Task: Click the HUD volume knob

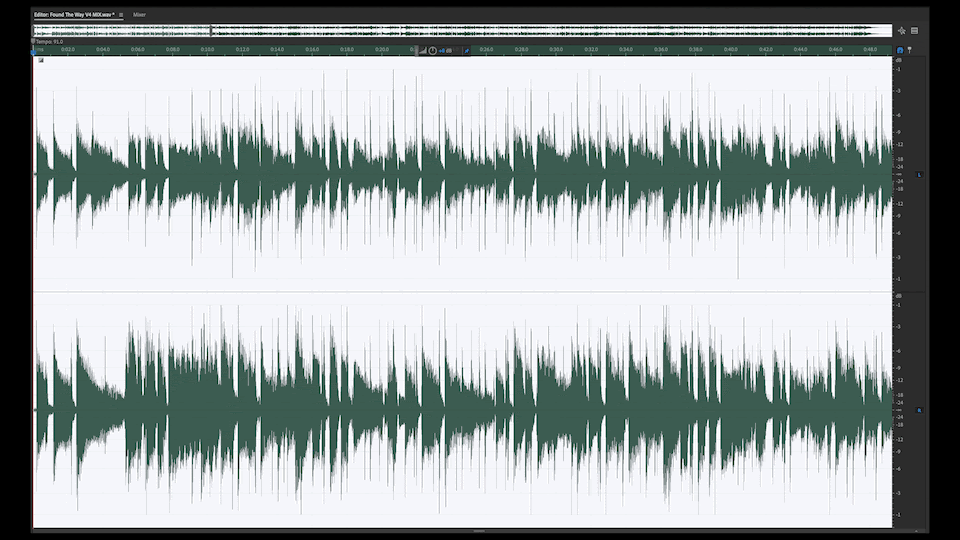Action: coord(433,51)
